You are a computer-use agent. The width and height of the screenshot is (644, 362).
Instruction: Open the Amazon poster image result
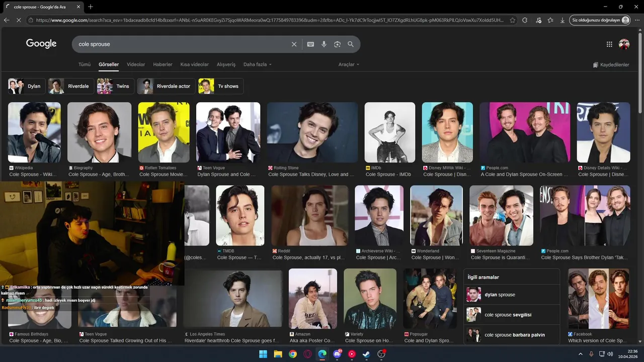[313, 299]
